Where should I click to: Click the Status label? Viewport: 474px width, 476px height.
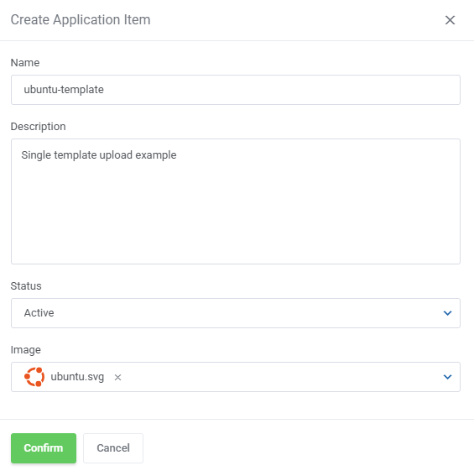click(x=26, y=286)
